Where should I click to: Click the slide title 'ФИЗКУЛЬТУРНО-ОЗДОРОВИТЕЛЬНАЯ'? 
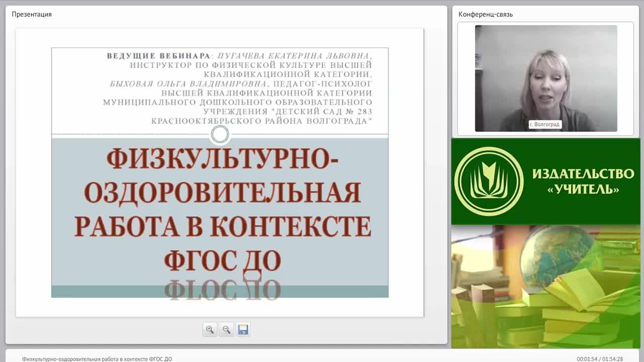pyautogui.click(x=222, y=176)
